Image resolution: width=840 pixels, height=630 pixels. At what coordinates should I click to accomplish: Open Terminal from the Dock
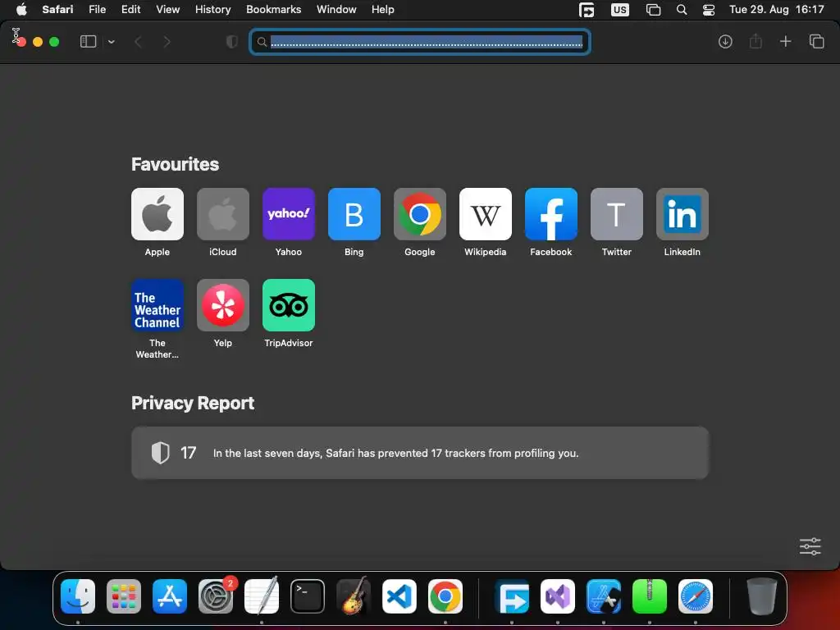tap(308, 596)
